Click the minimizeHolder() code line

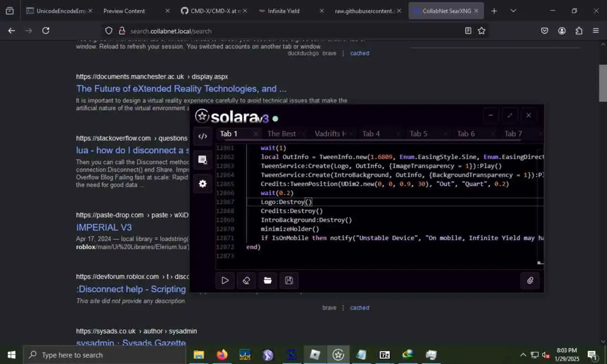click(x=290, y=229)
